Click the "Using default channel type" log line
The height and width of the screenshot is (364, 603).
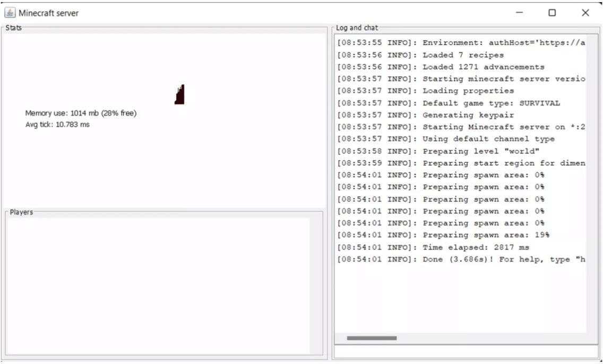tap(446, 139)
